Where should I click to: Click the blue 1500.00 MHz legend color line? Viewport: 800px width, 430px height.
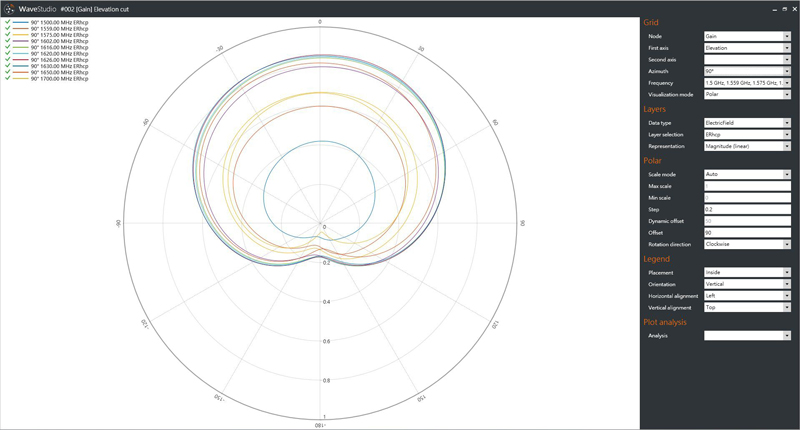point(20,22)
